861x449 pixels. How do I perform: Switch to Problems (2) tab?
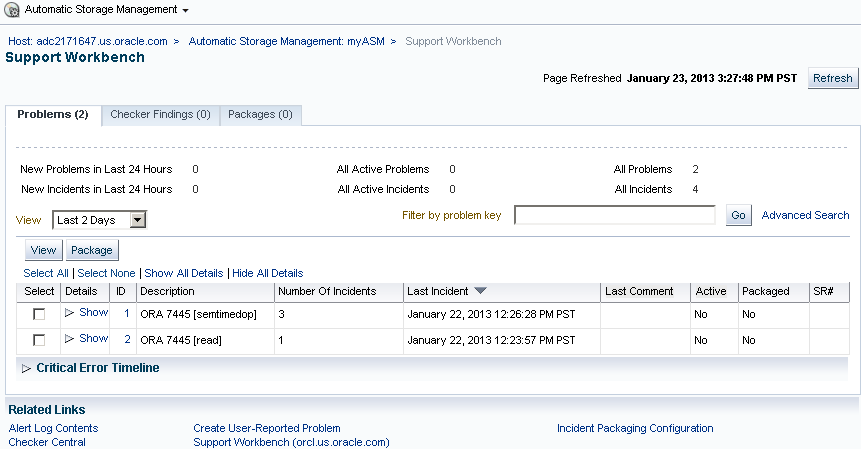(53, 114)
